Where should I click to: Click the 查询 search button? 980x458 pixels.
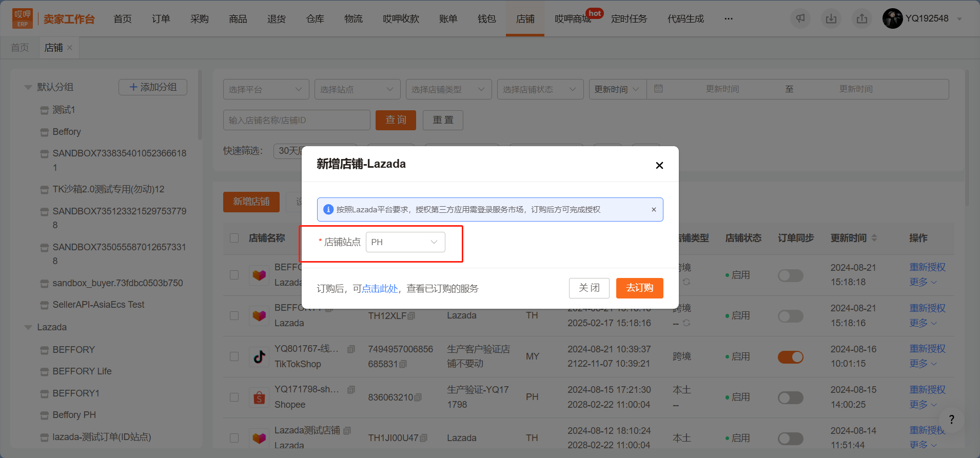396,120
